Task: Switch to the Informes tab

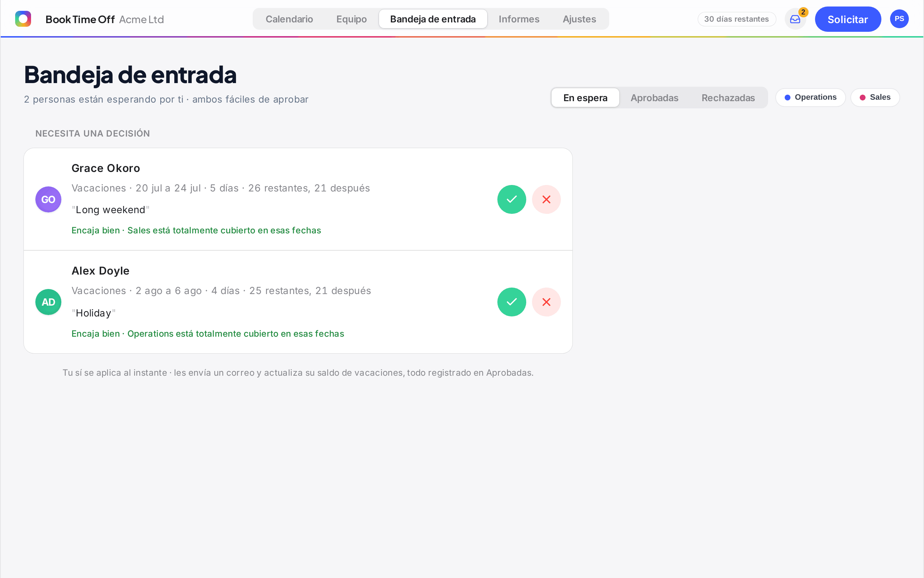Action: (519, 19)
